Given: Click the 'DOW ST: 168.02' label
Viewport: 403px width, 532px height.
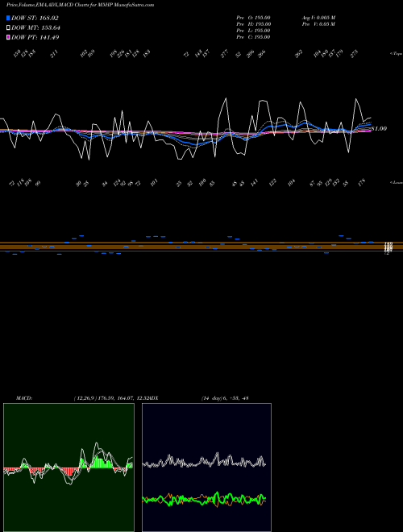Looking at the screenshot, I should 35,18.
